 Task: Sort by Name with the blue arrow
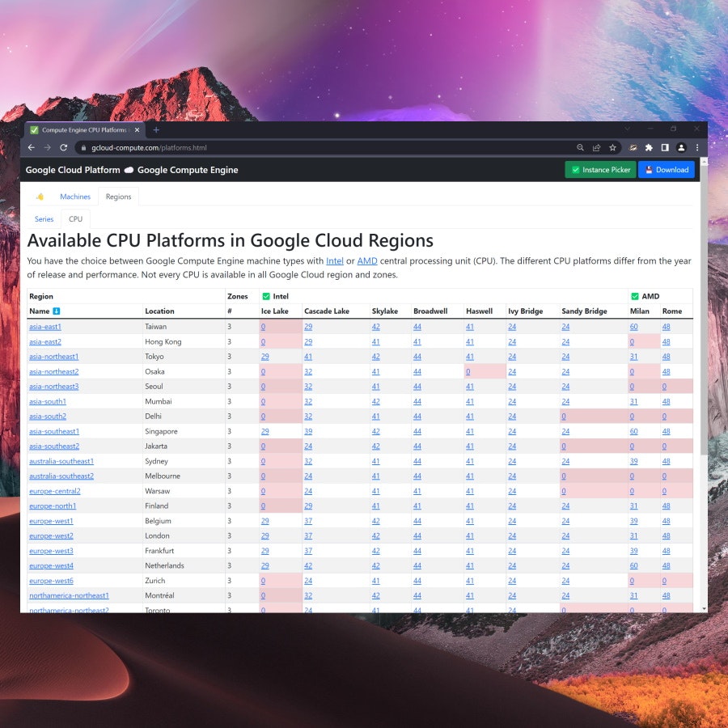tap(56, 311)
